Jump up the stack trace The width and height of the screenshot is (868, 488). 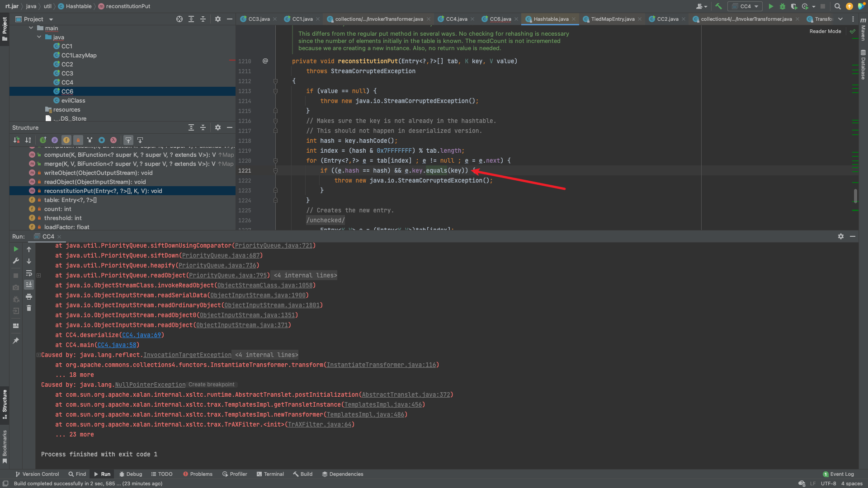(x=29, y=249)
